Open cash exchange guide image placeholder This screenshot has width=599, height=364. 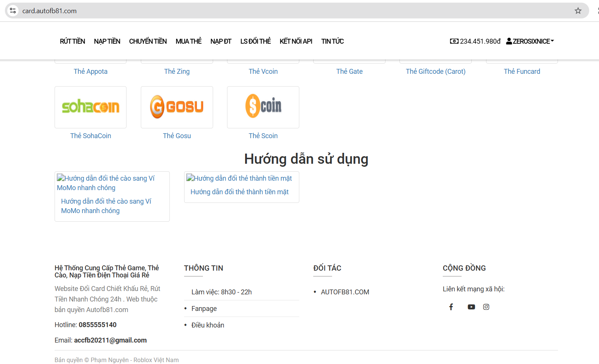(x=239, y=178)
